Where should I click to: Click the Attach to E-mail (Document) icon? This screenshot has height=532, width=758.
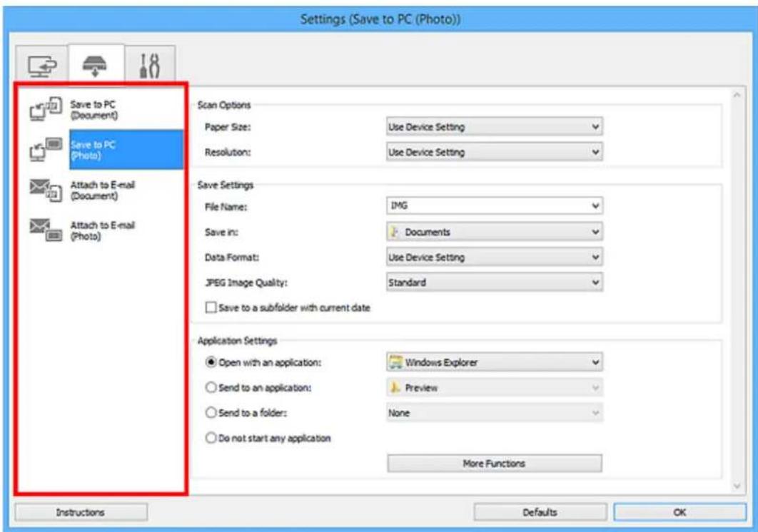[46, 190]
